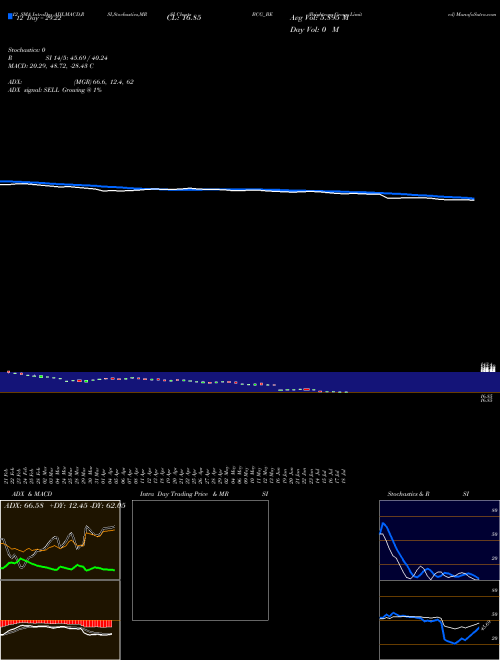Open the Stochastics chart with navy background
Image resolution: width=500 pixels, height=660 pixels.
[439, 540]
